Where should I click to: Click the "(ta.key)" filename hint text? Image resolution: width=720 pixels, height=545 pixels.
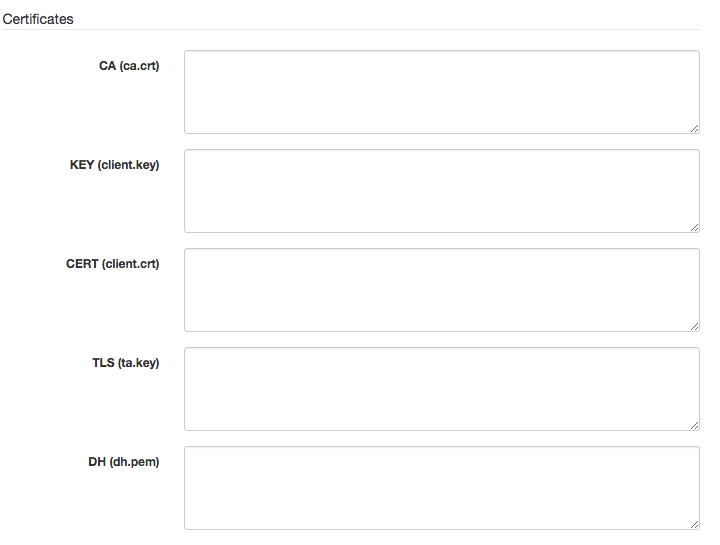(x=138, y=363)
